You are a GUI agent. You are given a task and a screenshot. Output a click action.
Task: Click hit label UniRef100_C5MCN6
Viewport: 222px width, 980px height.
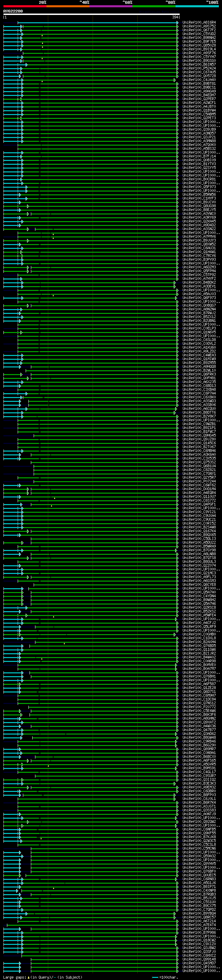(199, 848)
